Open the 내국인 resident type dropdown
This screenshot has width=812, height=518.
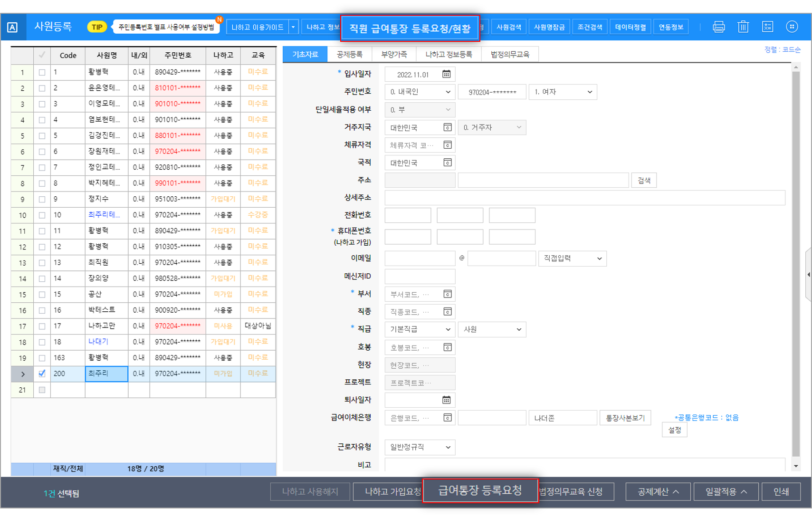[x=420, y=92]
